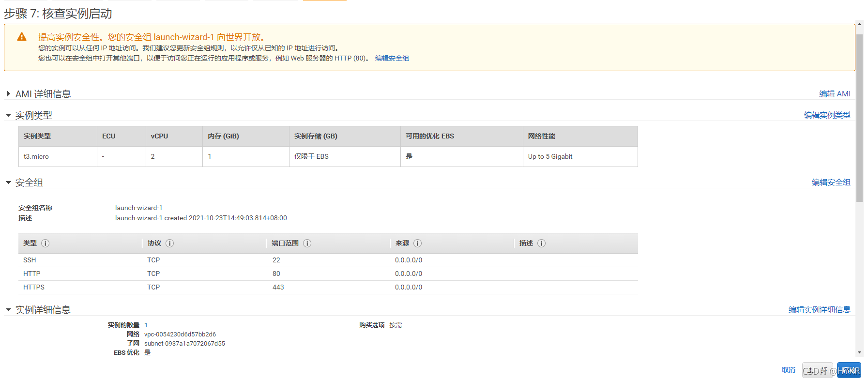Expand the AMI 详细信息 section

coord(8,94)
